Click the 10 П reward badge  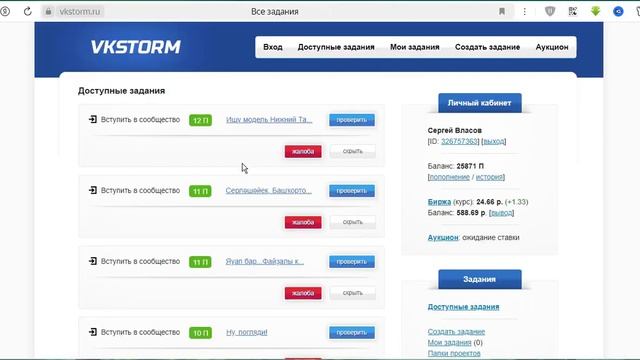(200, 333)
